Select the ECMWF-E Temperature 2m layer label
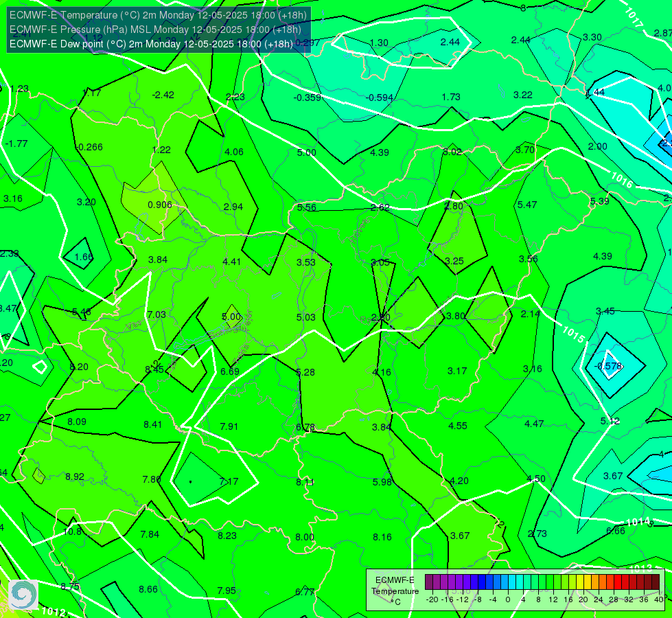Image resolution: width=672 pixels, height=618 pixels. [158, 15]
